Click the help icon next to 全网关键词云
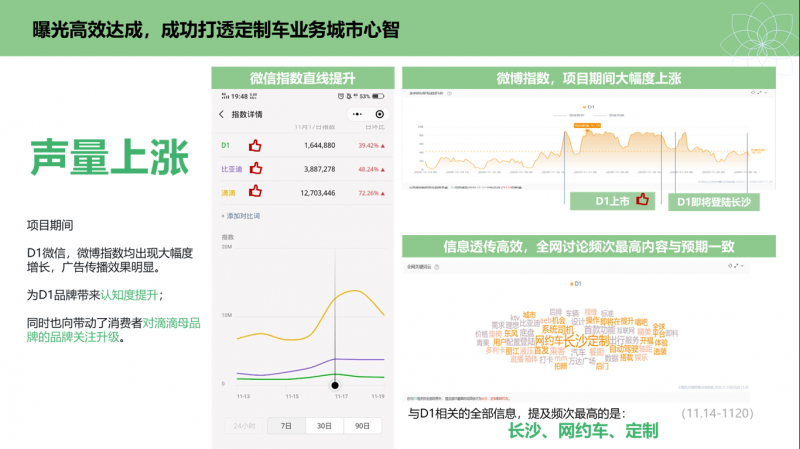 click(437, 267)
